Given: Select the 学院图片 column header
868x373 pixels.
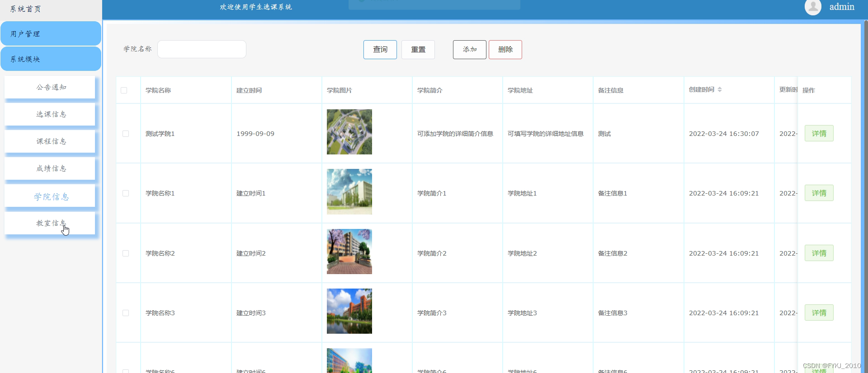Looking at the screenshot, I should [340, 90].
